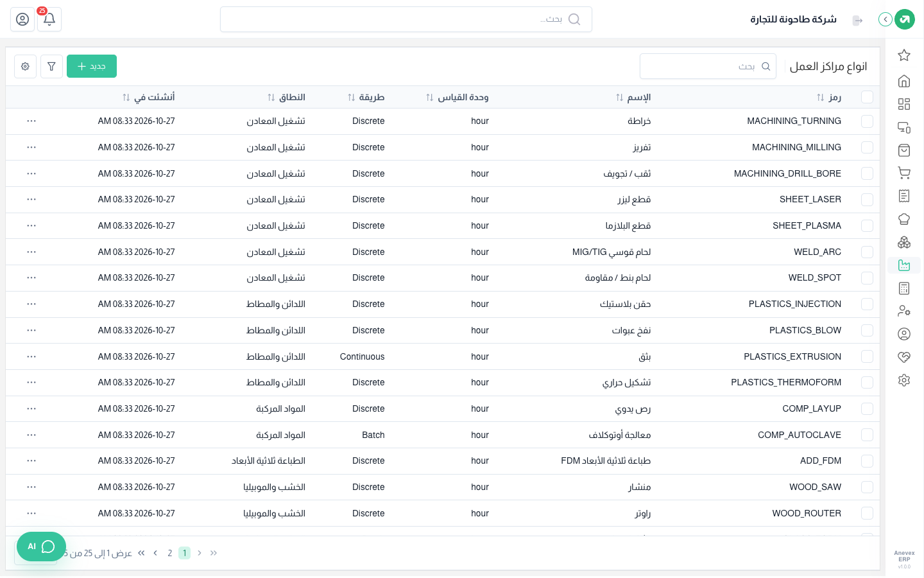The width and height of the screenshot is (924, 578).
Task: Select the PLASTICS_EXTRUSION row checkbox
Action: (867, 356)
